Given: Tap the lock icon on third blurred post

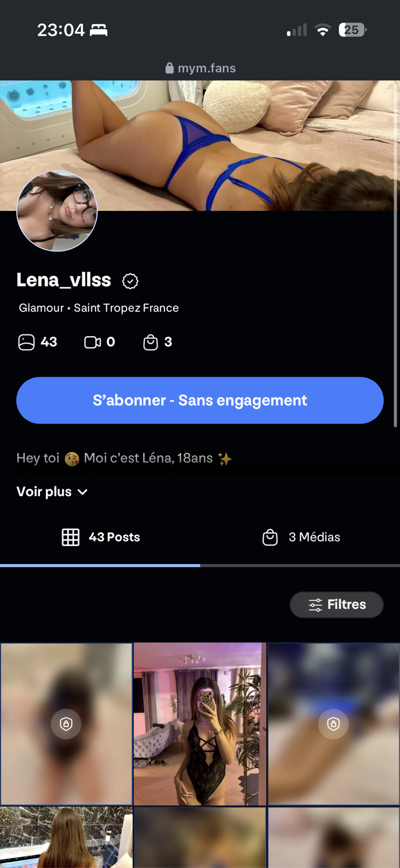Looking at the screenshot, I should click(333, 723).
